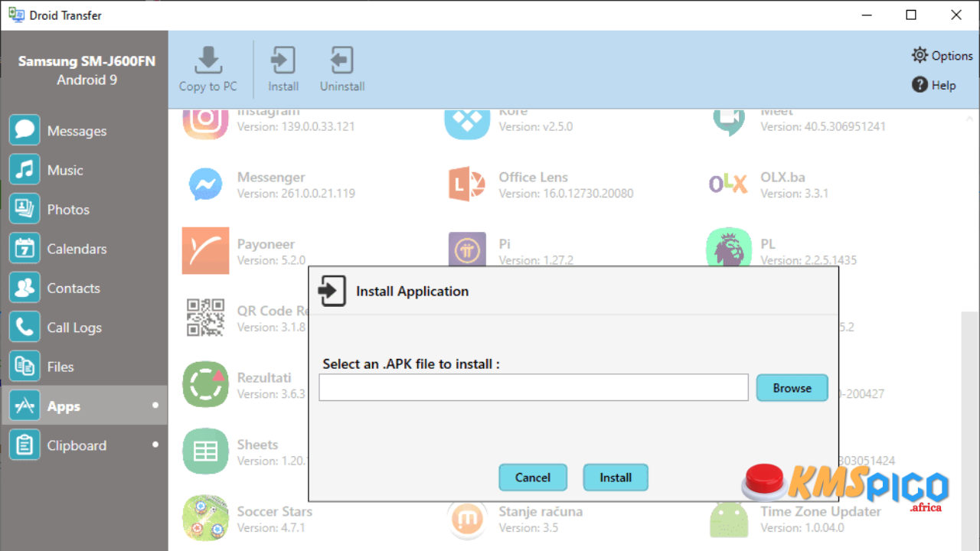Select the PL Premier League app icon
This screenshot has height=551, width=980.
729,248
